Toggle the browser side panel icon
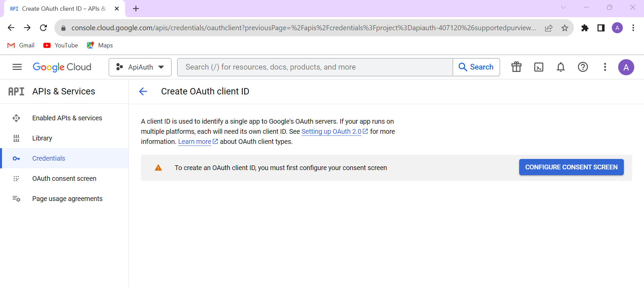Screen dimensions: 644x287 pos(601,28)
